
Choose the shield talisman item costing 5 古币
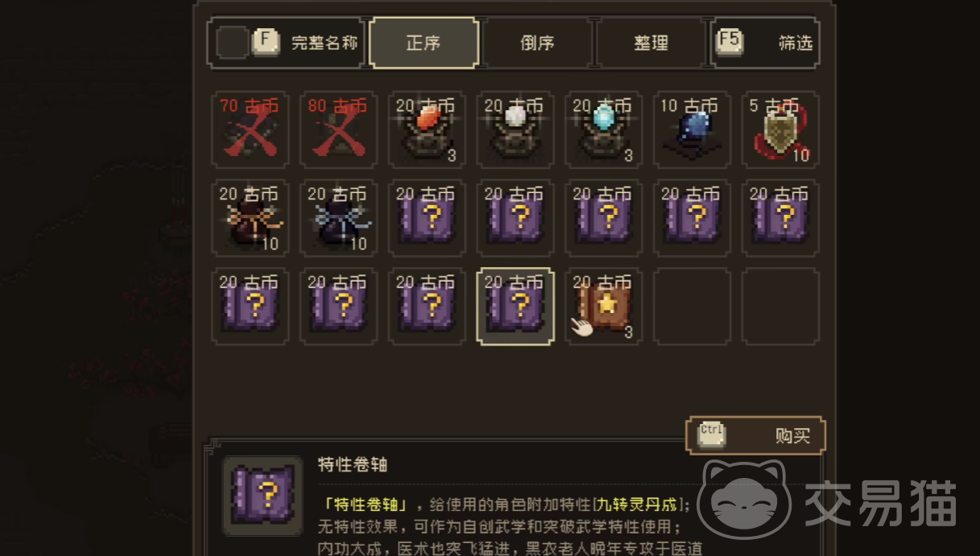point(781,130)
